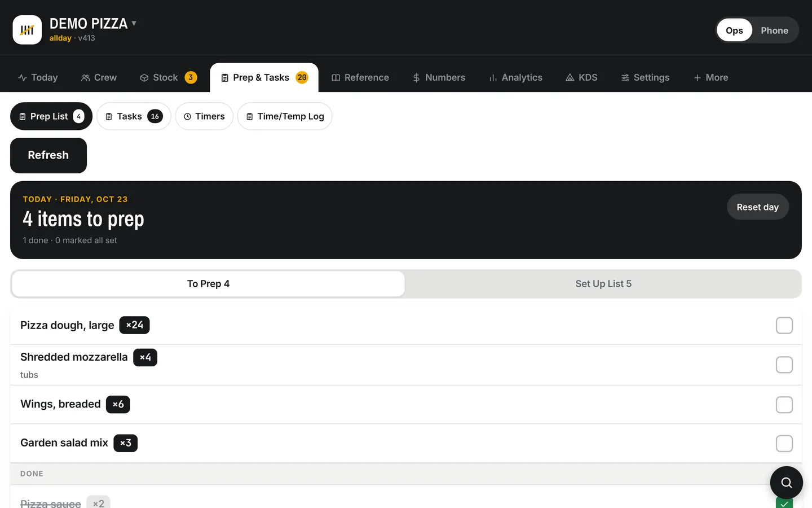Click the "Garden salad mix" item name
The height and width of the screenshot is (508, 812).
[64, 443]
